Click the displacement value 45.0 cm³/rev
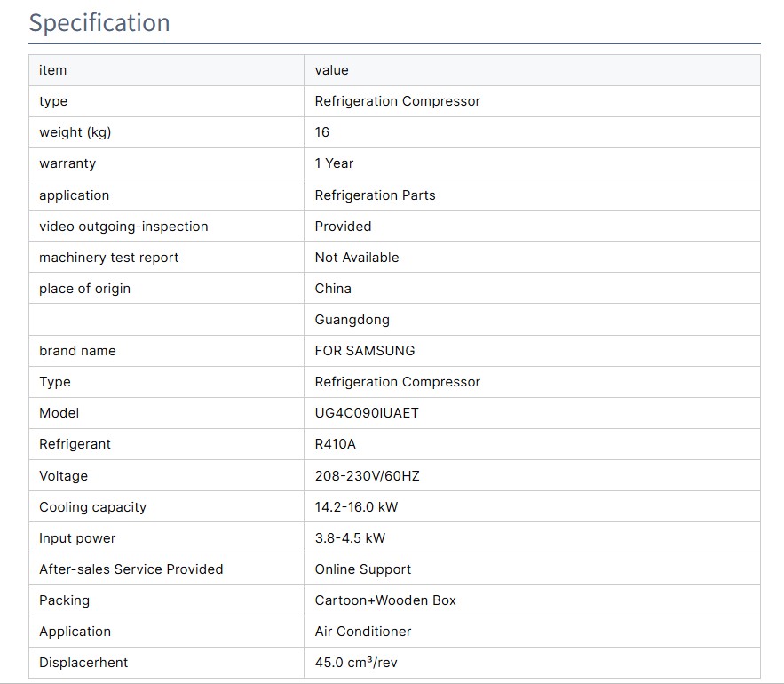 (362, 663)
